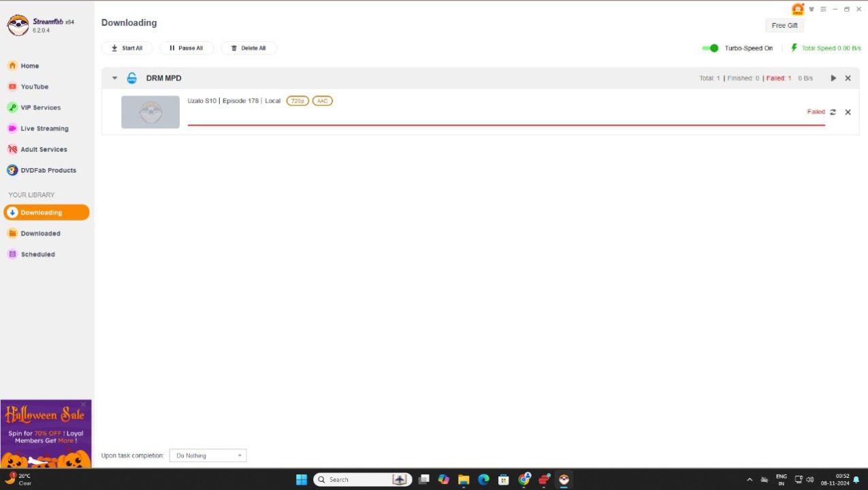Open Microsoft Edge from the taskbar
This screenshot has height=490, width=868.
point(484,480)
